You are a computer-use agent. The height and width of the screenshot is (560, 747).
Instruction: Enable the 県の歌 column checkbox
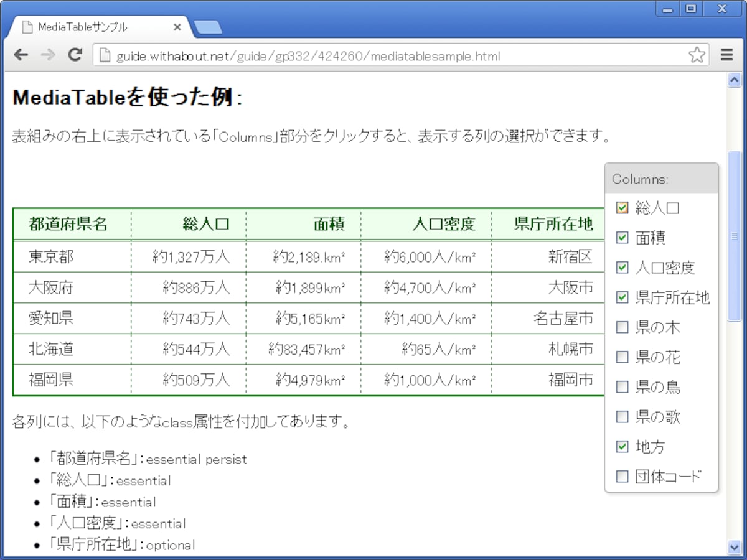click(622, 417)
